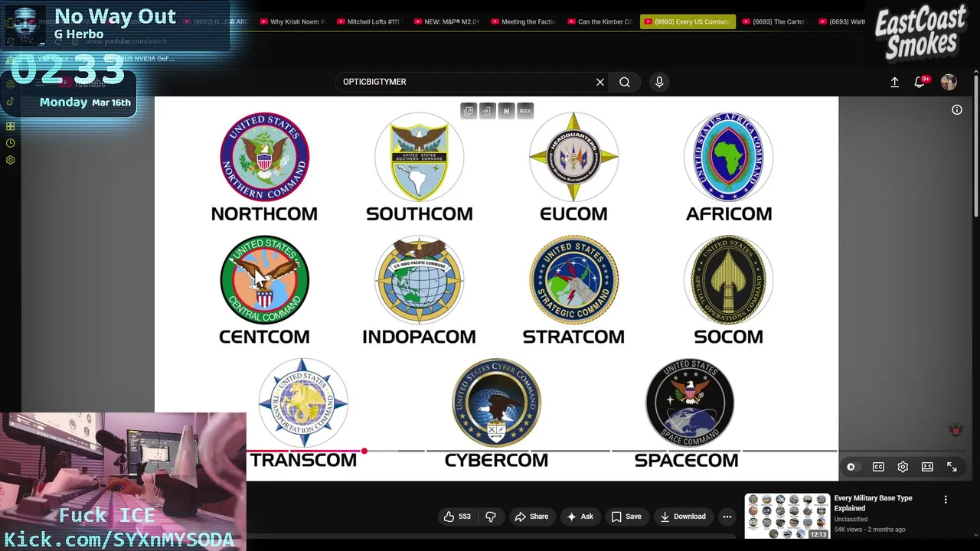Image resolution: width=980 pixels, height=551 pixels.
Task: Dislike this video
Action: [x=491, y=517]
